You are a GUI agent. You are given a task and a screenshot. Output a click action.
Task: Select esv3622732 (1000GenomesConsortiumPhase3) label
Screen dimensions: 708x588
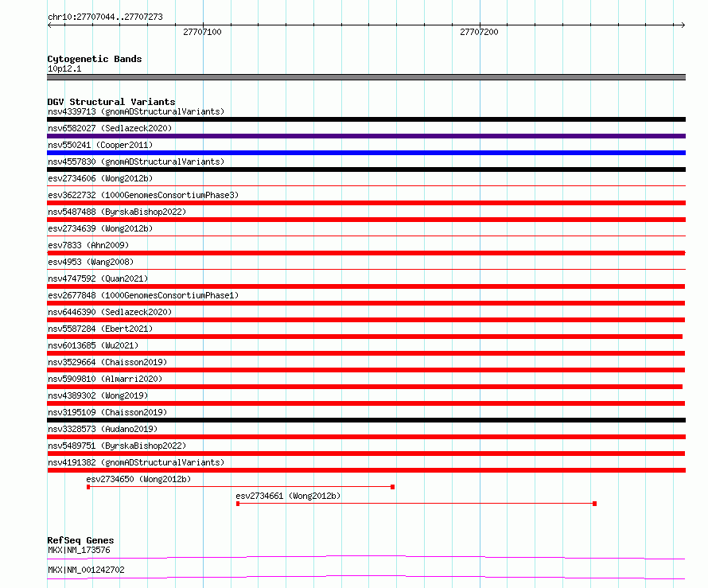pyautogui.click(x=143, y=195)
